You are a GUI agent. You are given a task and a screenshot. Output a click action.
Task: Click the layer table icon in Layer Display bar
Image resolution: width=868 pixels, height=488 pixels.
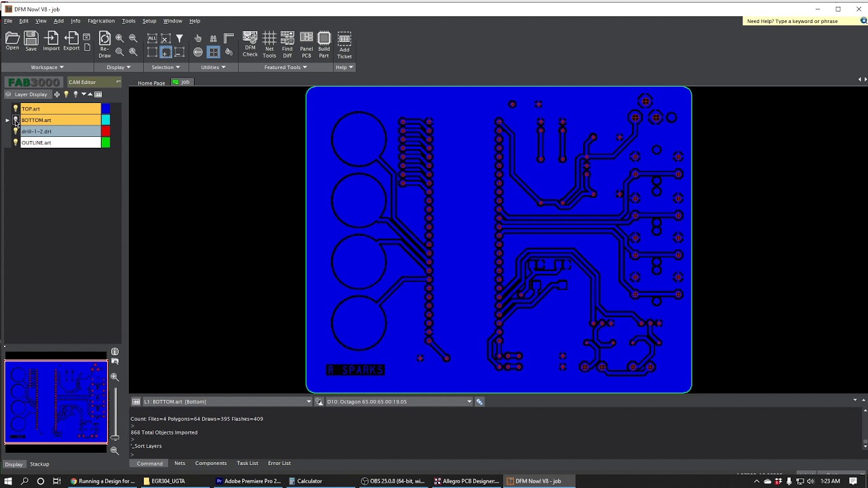(98, 94)
